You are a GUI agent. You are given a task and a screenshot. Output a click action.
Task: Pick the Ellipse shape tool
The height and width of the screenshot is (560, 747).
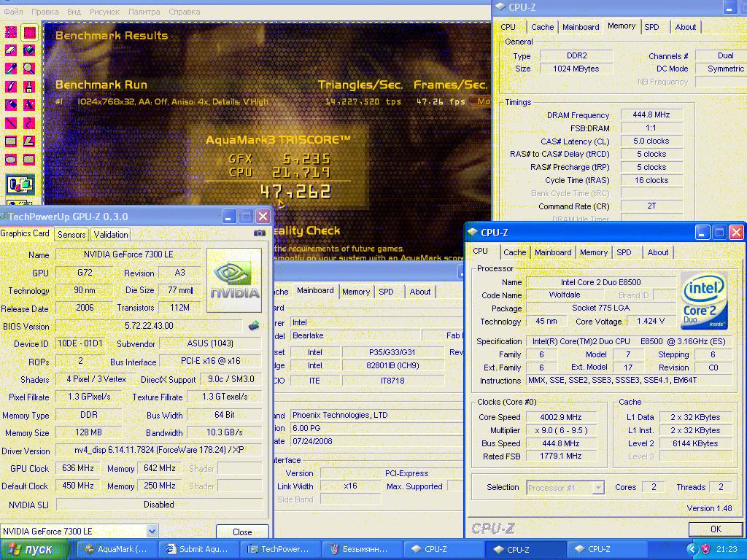click(10, 159)
